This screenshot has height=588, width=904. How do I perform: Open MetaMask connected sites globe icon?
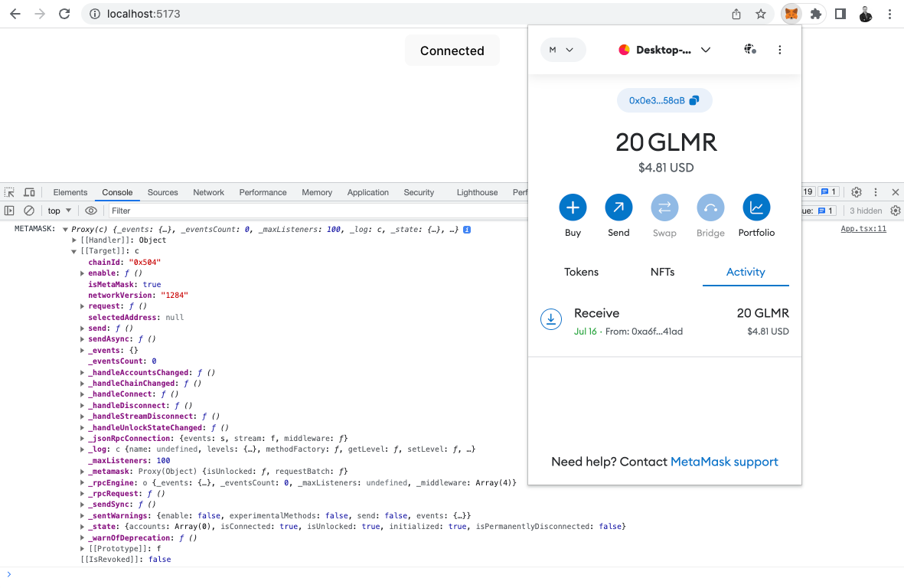(750, 50)
